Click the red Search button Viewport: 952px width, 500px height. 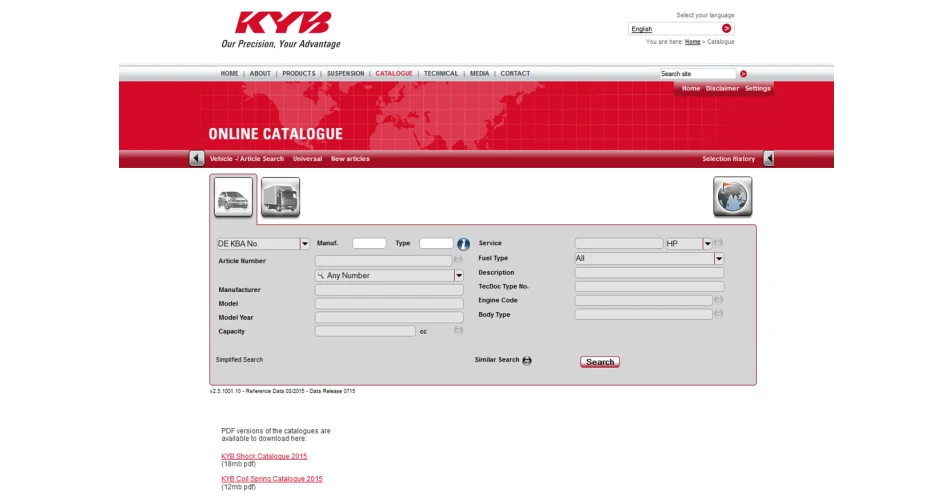click(x=600, y=362)
